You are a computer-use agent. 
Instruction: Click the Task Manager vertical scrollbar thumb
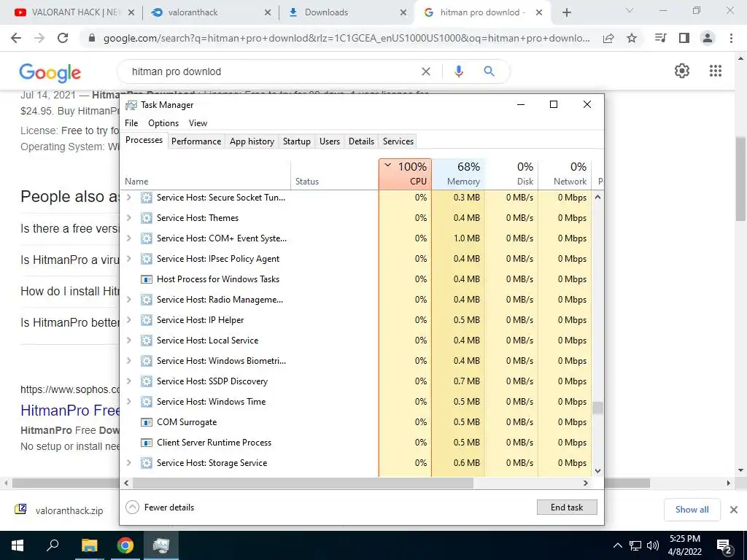(597, 408)
